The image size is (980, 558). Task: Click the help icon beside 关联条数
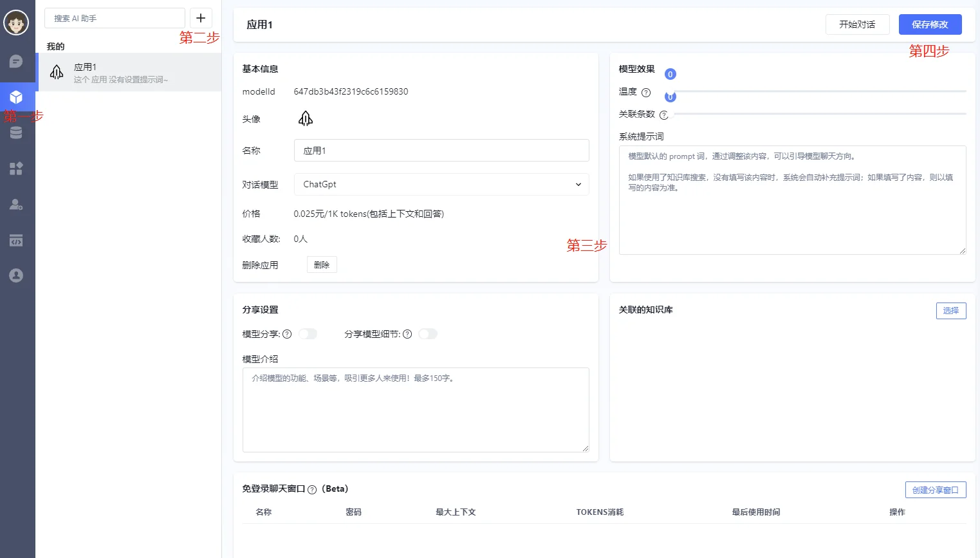(x=663, y=115)
